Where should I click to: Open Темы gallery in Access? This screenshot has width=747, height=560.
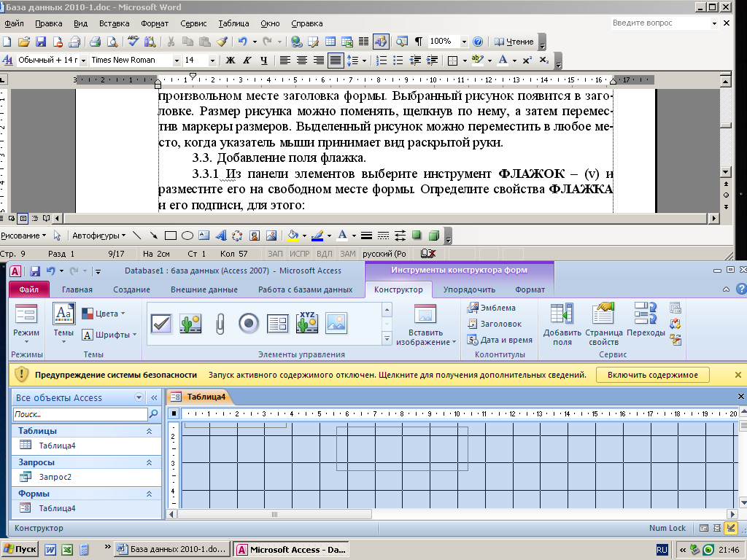(x=63, y=324)
